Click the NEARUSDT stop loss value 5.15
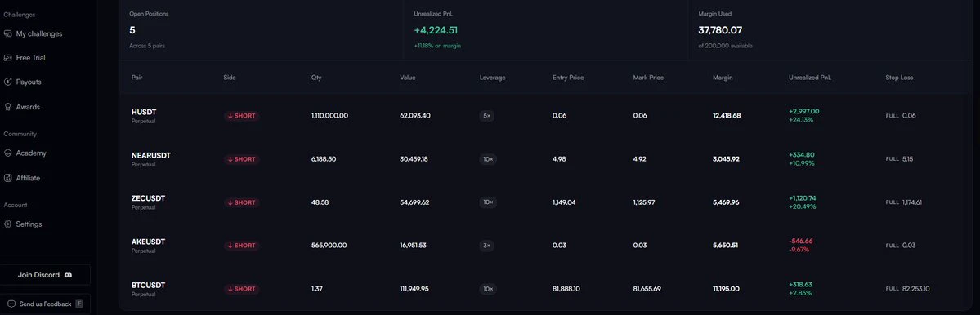 coord(907,159)
